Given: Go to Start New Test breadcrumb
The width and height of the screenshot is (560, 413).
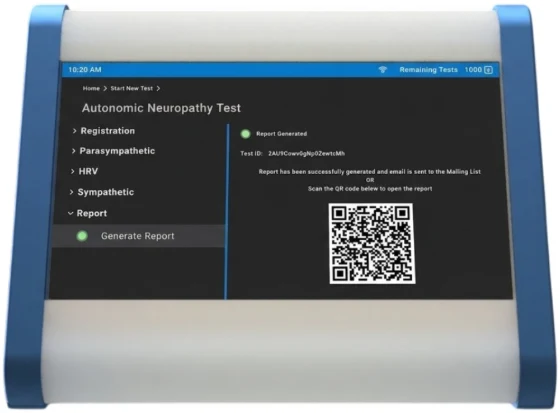Looking at the screenshot, I should click(x=131, y=88).
